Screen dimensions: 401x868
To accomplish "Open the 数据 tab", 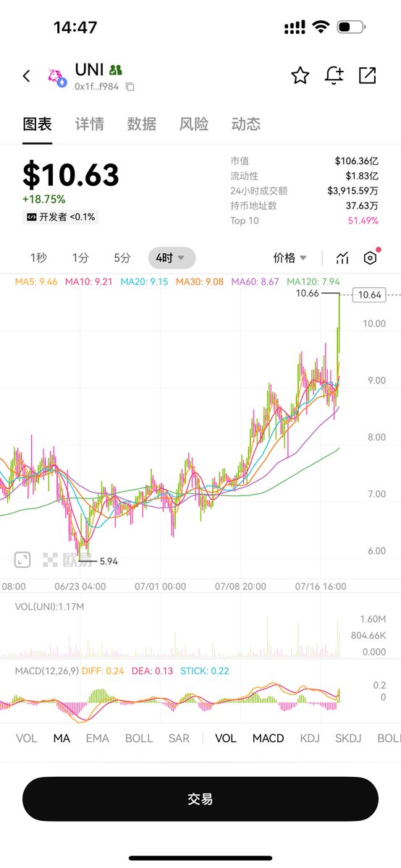I will 141,124.
